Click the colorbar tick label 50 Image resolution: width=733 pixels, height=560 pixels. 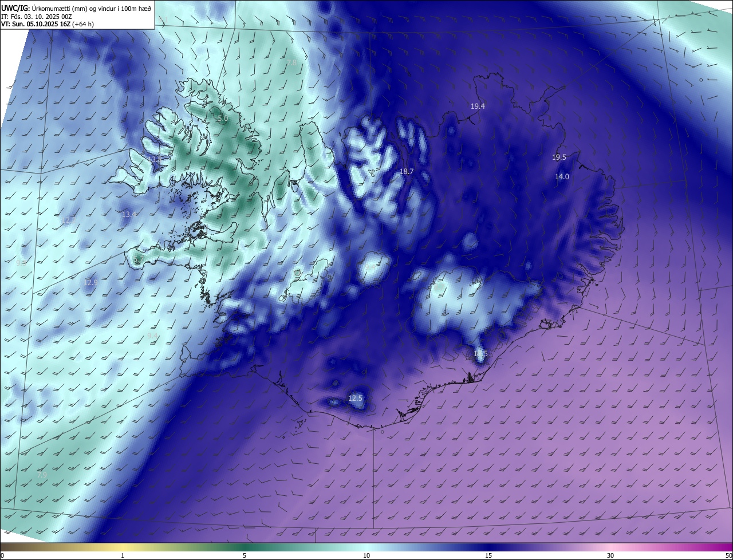[728, 556]
